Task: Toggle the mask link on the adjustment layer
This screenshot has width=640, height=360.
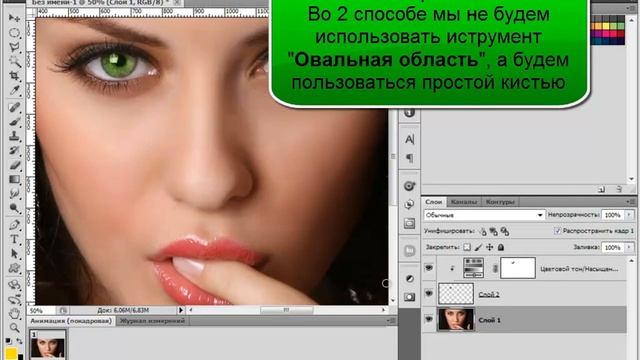Action: click(x=495, y=268)
